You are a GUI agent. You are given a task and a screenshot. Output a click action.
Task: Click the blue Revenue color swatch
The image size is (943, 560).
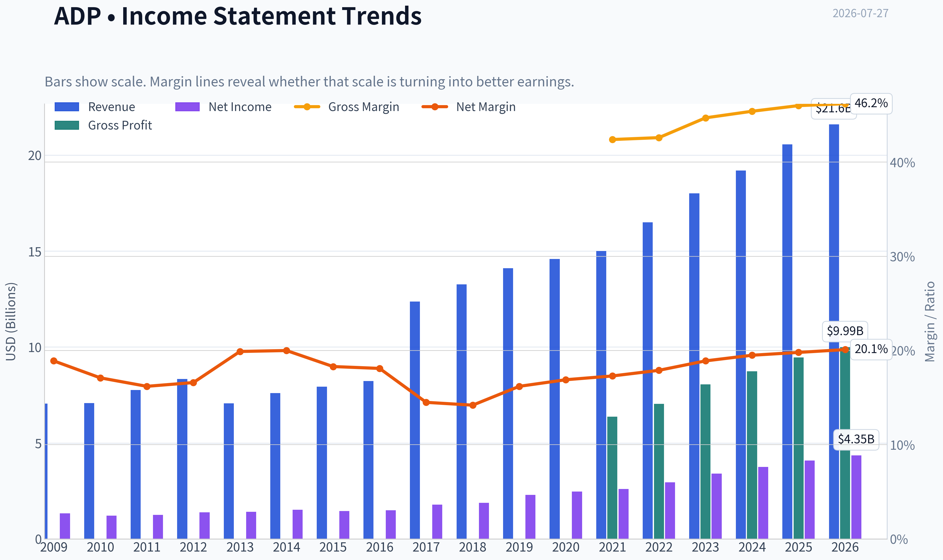coord(67,107)
